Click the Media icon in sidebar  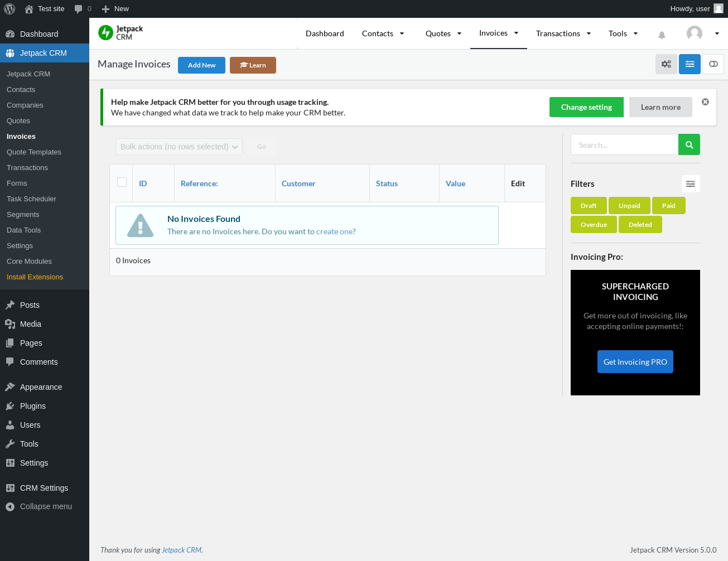pyautogui.click(x=10, y=324)
